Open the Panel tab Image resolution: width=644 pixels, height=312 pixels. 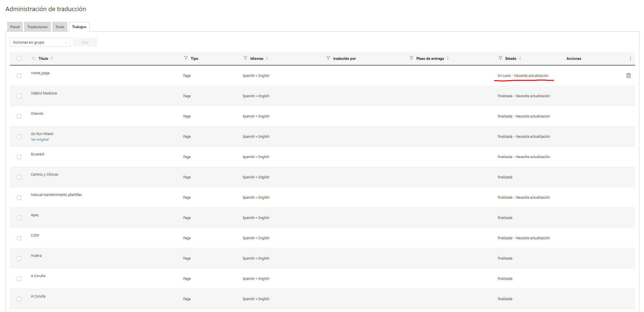pyautogui.click(x=15, y=27)
